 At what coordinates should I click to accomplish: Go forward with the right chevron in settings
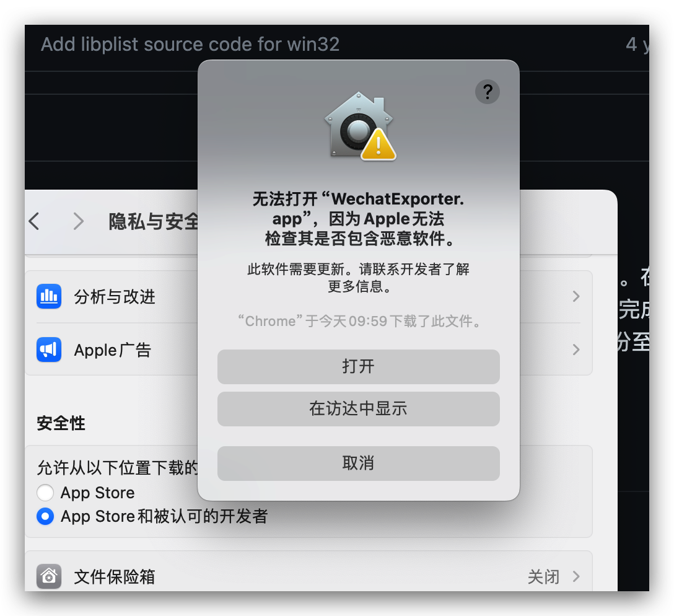coord(78,221)
